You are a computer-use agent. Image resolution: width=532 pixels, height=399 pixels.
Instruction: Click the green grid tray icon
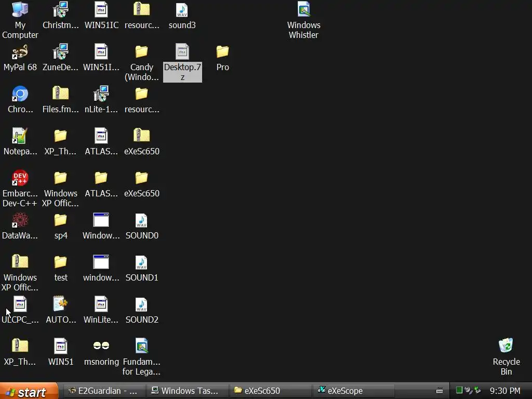coord(459,390)
